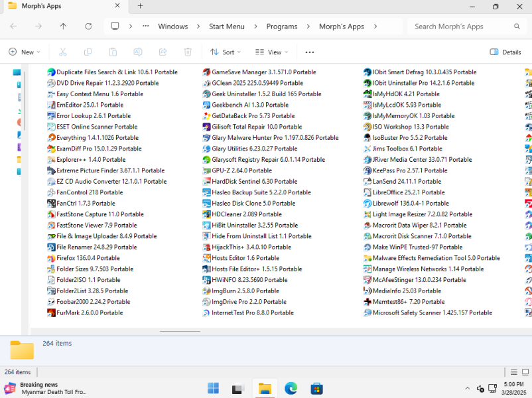Click the Search Morph's Apps field
Viewport: 532px width, 398px height.
tap(467, 27)
